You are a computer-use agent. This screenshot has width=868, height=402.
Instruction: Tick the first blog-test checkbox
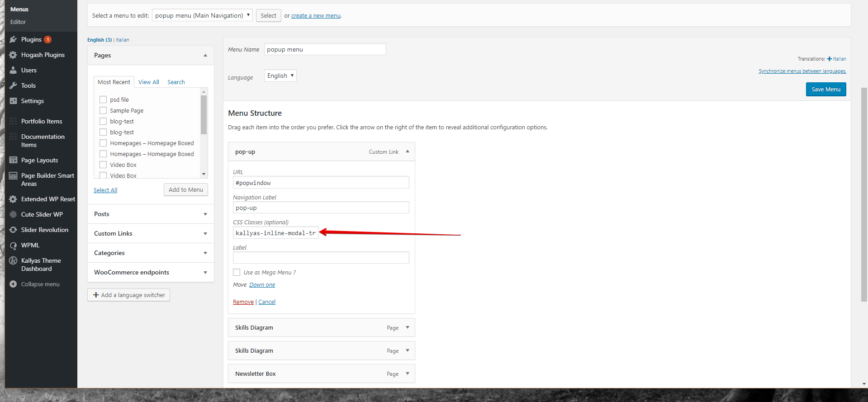pos(103,121)
